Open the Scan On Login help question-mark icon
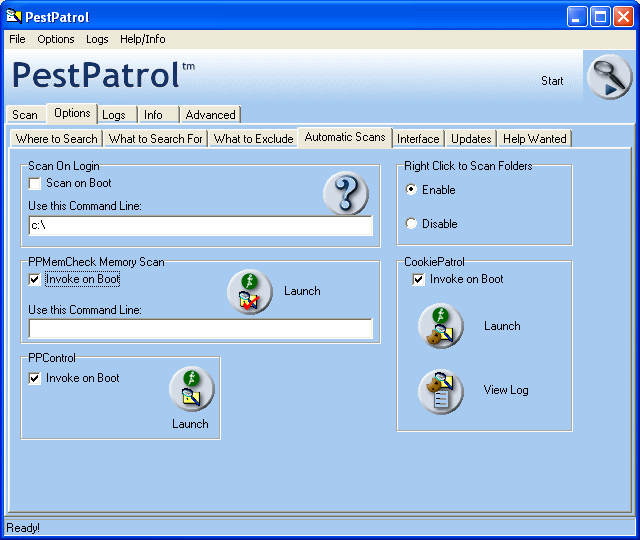Viewport: 640px width, 540px height. [x=346, y=193]
